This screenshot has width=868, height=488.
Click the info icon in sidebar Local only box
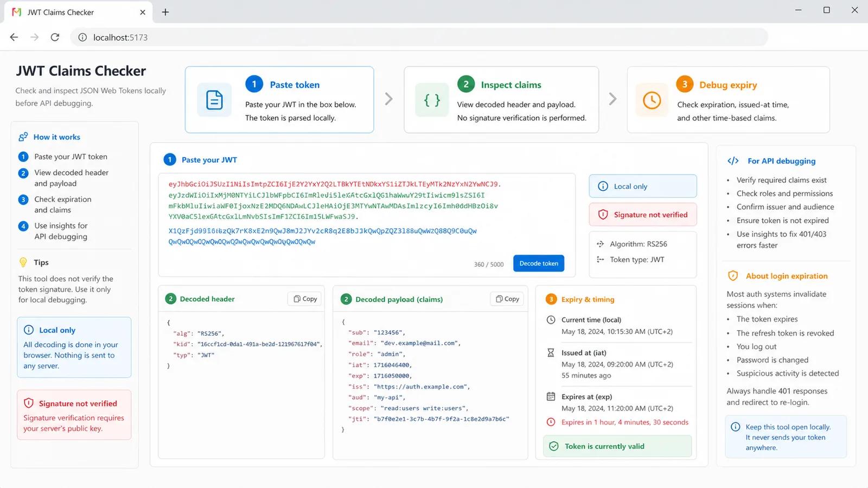pos(29,330)
